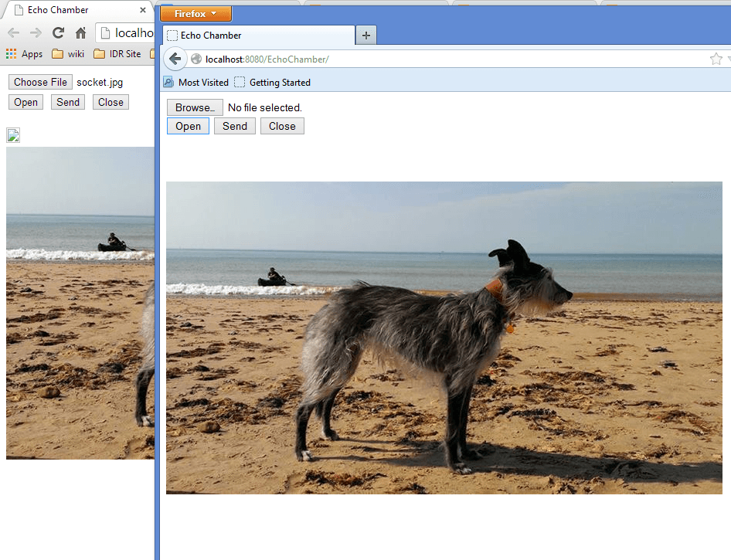
Task: Click the dog photo in Firefox page
Action: 444,338
